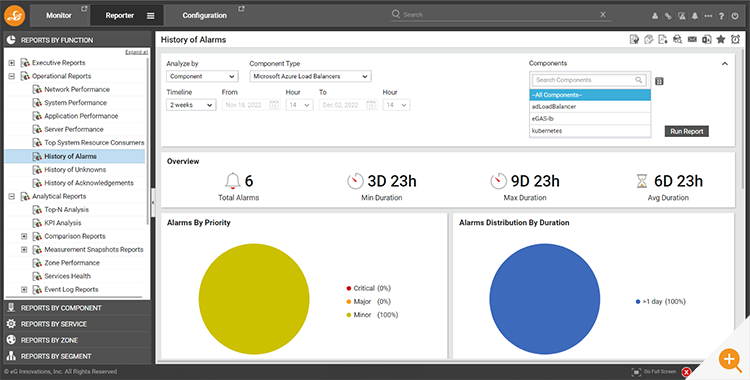This screenshot has height=380, width=750.
Task: Click the email report envelope icon
Action: (x=692, y=39)
